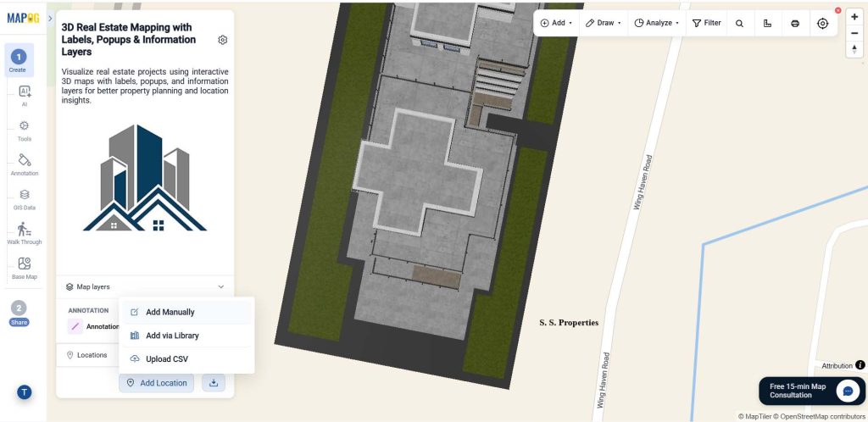Image resolution: width=868 pixels, height=422 pixels.
Task: Zoom in with the plus button
Action: pos(854,17)
